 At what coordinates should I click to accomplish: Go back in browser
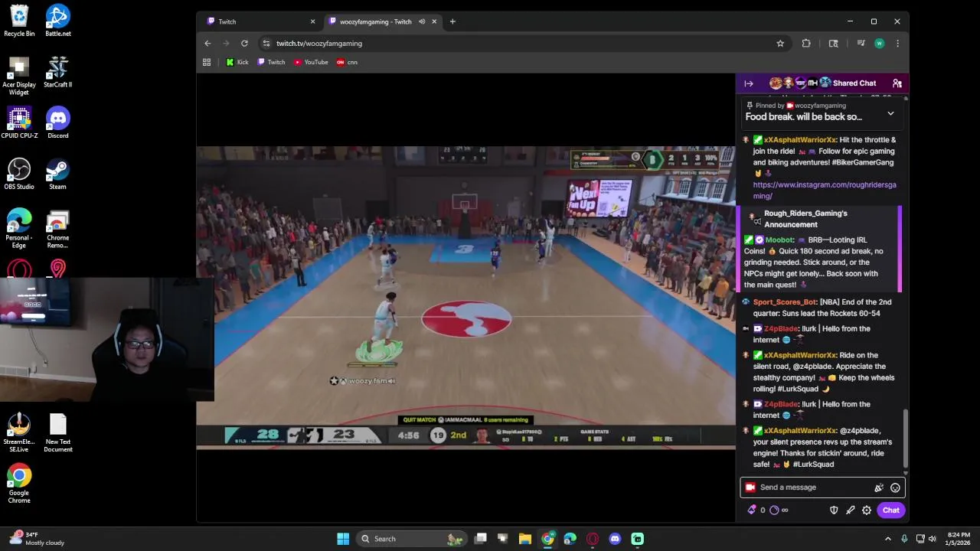207,44
